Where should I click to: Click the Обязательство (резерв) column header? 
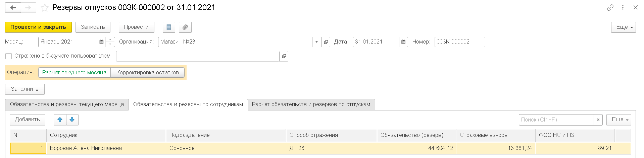pyautogui.click(x=416, y=135)
